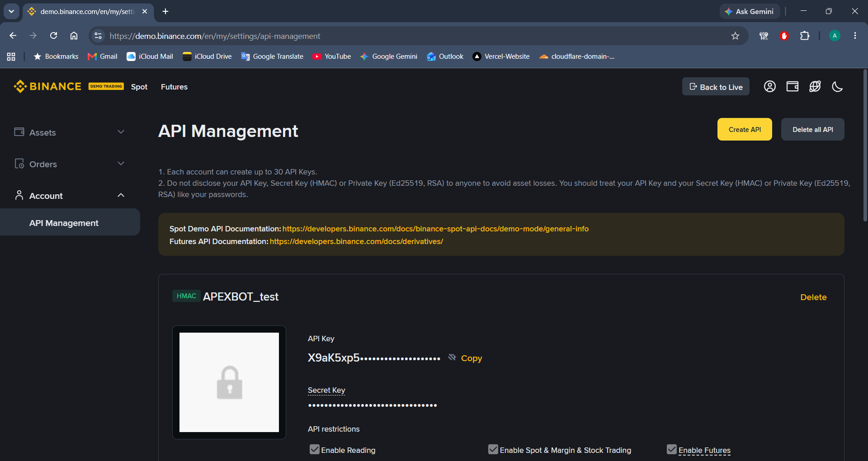Delete the APEXBOT_test API key

[x=813, y=297]
